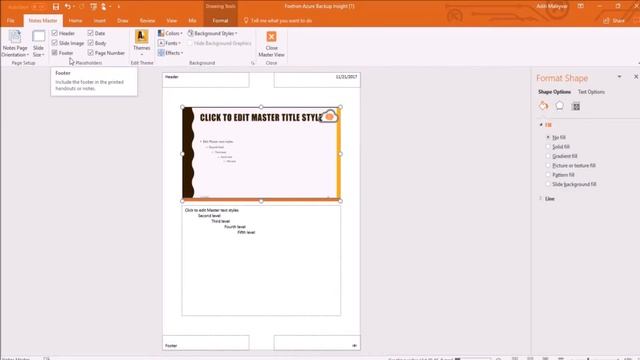Click the Page Setup group label
The height and width of the screenshot is (360, 640).
click(x=23, y=63)
